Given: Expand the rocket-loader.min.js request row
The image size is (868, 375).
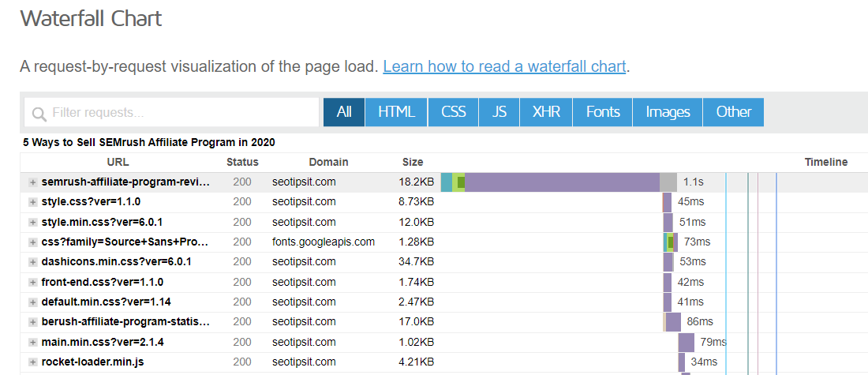Looking at the screenshot, I should 33,362.
